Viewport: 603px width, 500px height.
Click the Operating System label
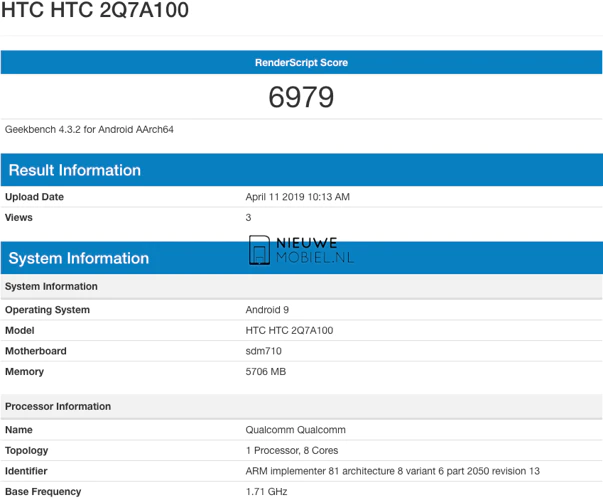tap(47, 310)
